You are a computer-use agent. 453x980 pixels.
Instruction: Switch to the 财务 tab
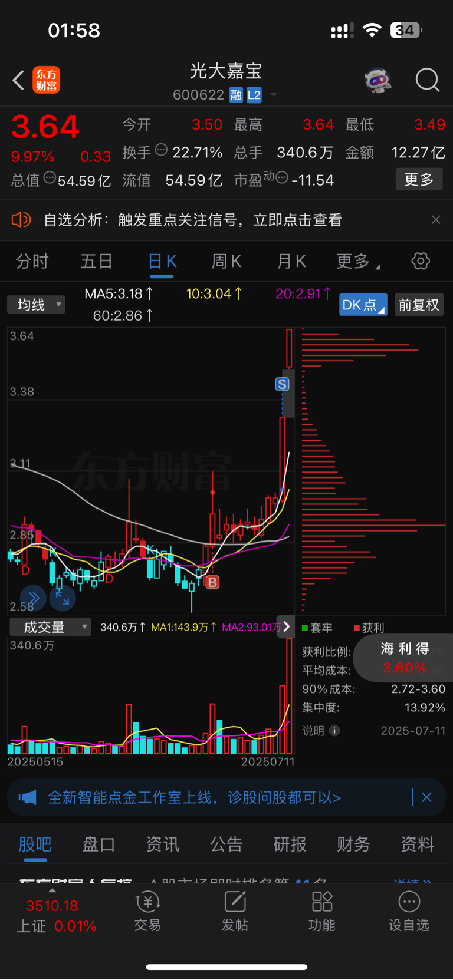coord(353,844)
